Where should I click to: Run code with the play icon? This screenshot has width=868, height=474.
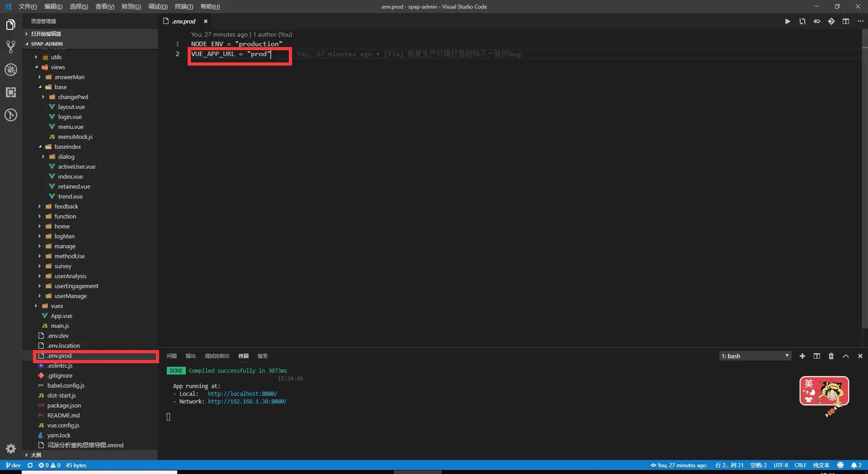(788, 21)
